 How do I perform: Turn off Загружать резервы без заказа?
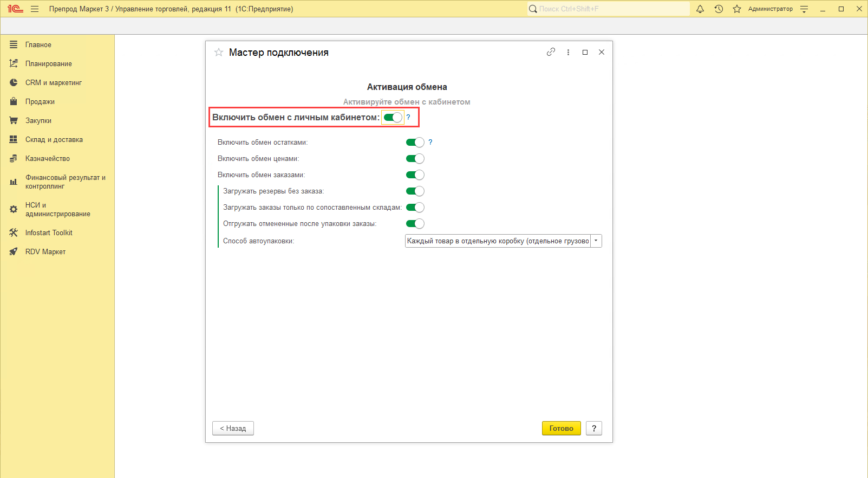415,191
